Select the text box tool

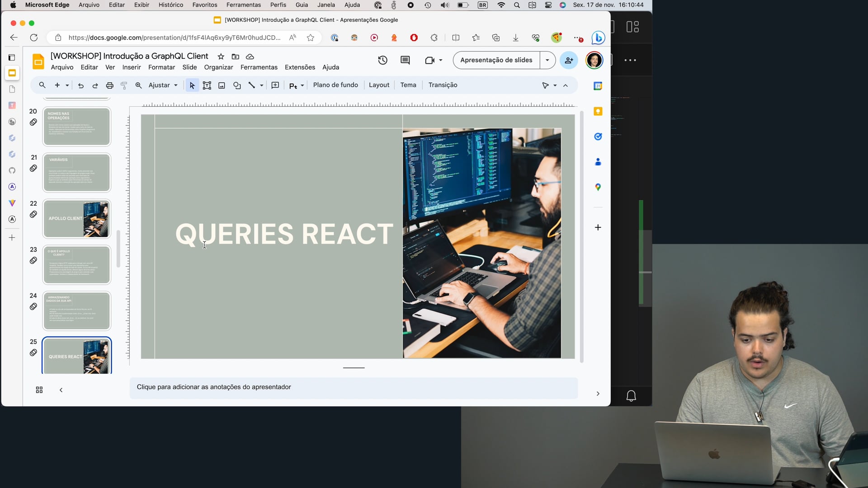click(x=207, y=85)
